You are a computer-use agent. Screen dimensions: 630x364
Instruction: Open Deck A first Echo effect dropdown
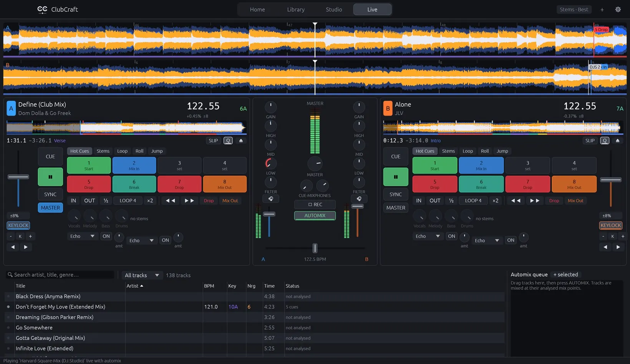point(82,236)
